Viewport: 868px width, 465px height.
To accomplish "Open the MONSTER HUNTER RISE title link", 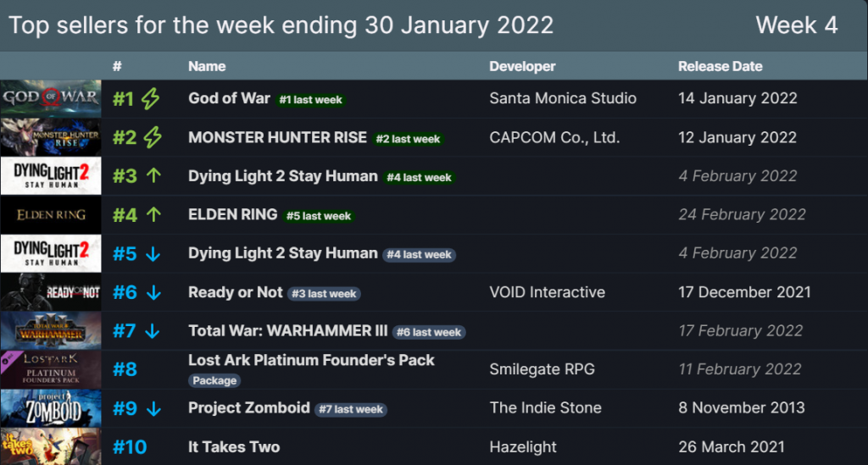I will coord(277,137).
